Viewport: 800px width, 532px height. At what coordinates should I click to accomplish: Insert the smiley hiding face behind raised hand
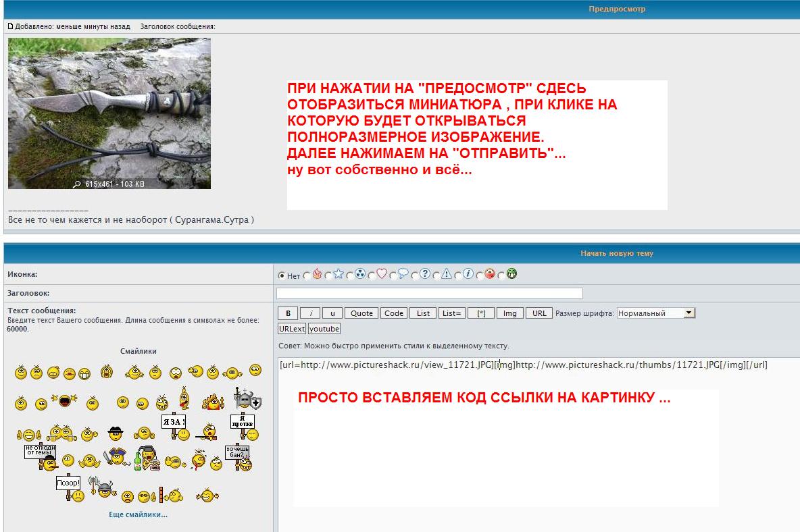[175, 462]
